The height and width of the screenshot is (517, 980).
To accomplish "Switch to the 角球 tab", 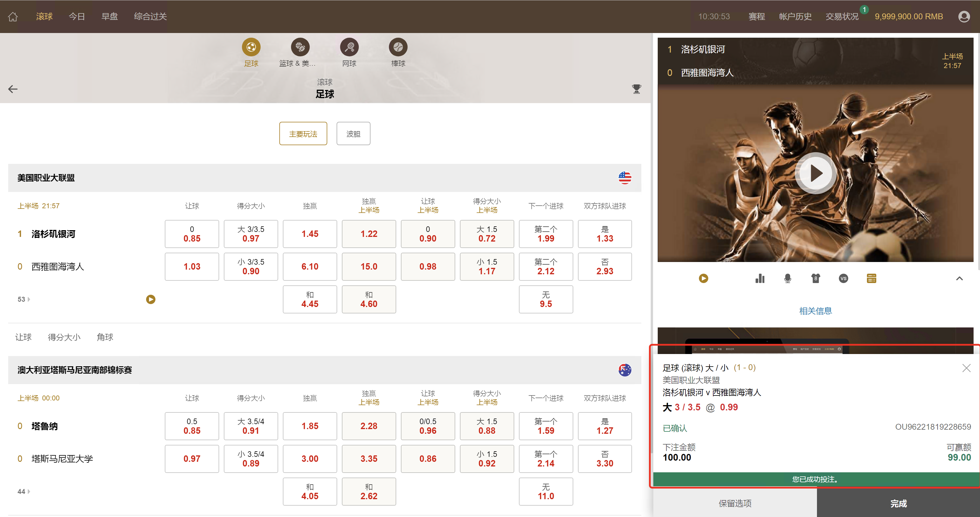I will [x=105, y=337].
